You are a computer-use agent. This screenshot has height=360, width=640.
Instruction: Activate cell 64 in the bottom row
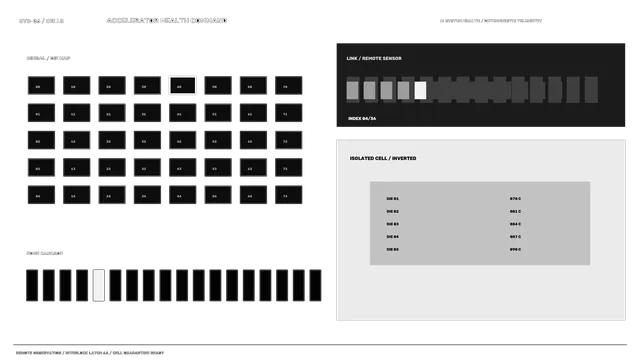[253, 195]
